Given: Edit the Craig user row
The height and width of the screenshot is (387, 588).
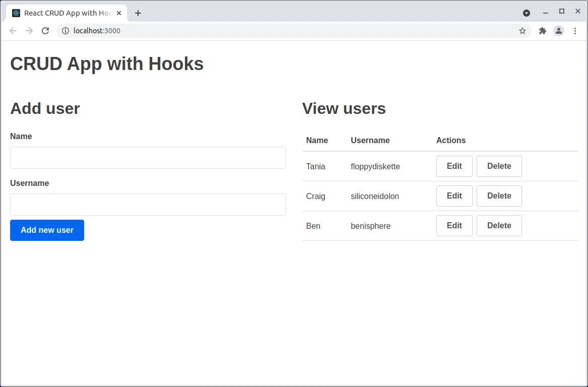Looking at the screenshot, I should 454,196.
